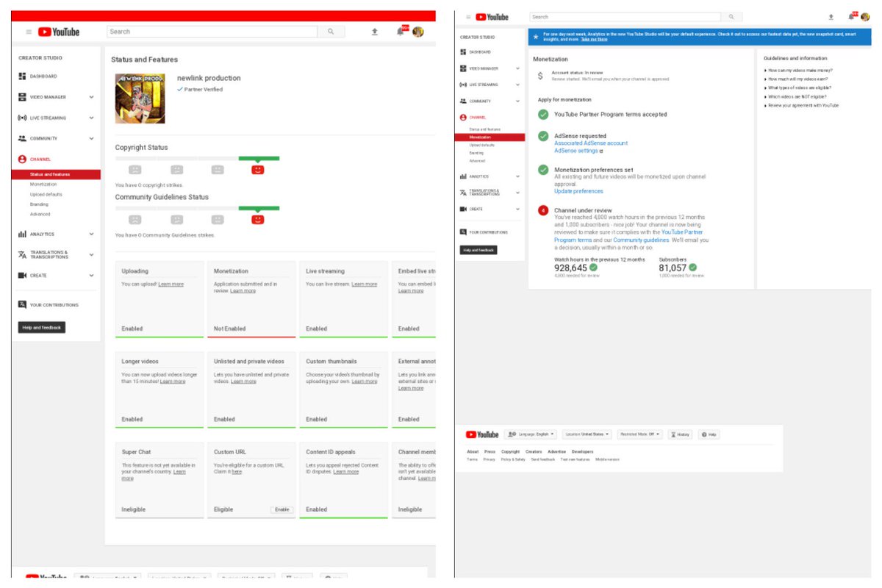Click the YouTube logo in left window header
The image size is (882, 588).
59,32
